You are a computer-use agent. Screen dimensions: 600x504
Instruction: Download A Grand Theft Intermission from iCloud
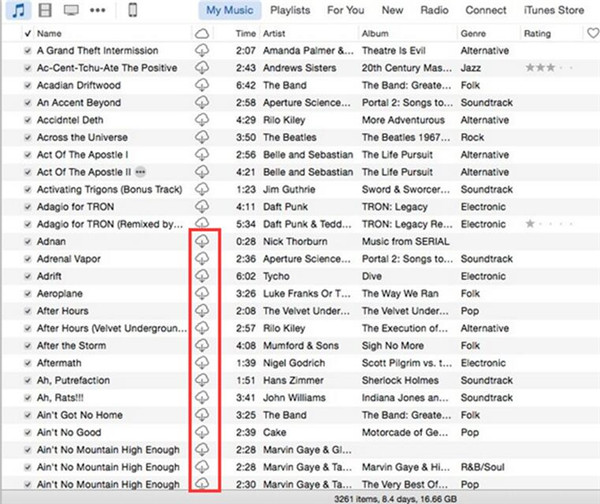tap(202, 50)
